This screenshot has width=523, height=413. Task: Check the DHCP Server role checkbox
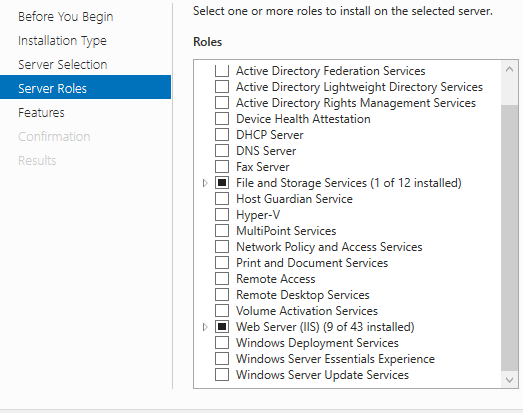pyautogui.click(x=222, y=135)
